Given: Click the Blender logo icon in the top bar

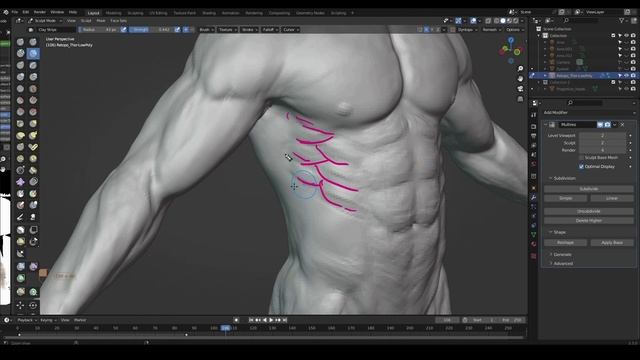Looking at the screenshot, I should click(6, 12).
